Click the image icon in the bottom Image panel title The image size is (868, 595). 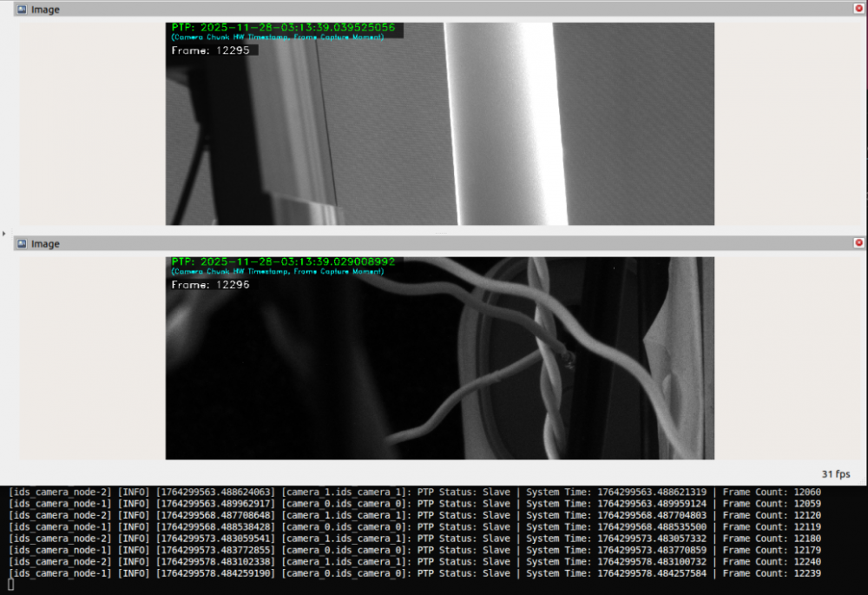tap(22, 244)
